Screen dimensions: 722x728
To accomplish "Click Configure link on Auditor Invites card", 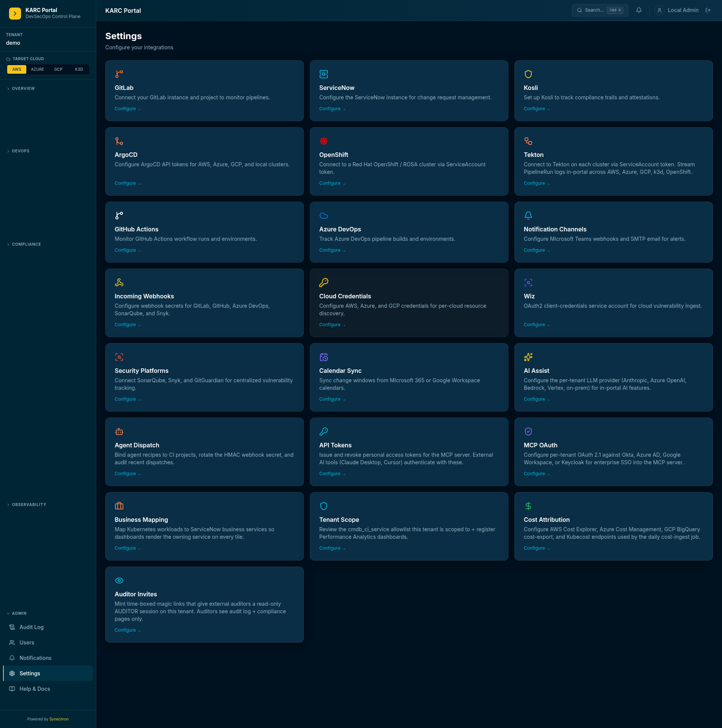I will 128,631.
